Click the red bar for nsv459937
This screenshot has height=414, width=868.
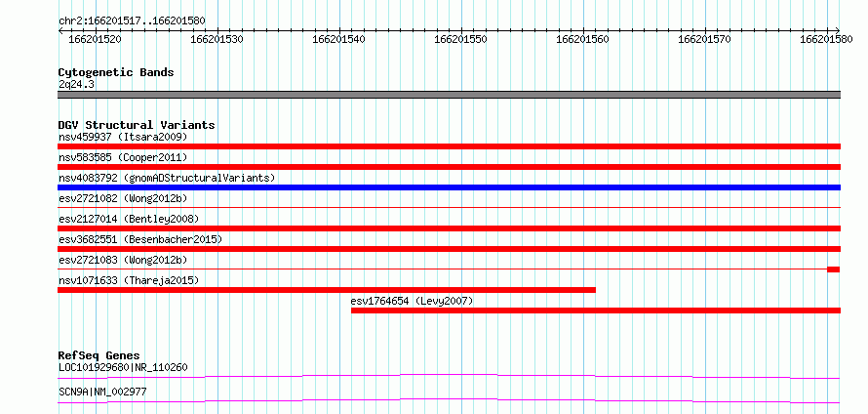point(449,146)
